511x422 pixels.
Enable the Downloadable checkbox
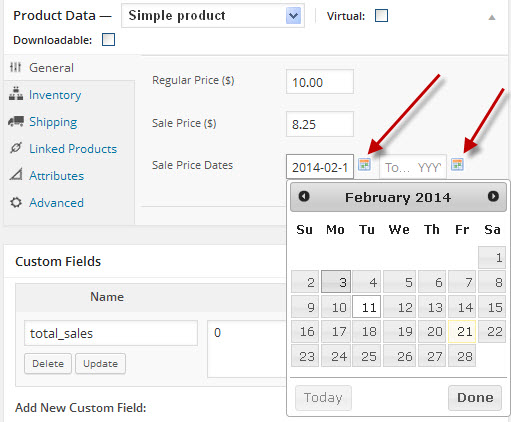coord(108,39)
